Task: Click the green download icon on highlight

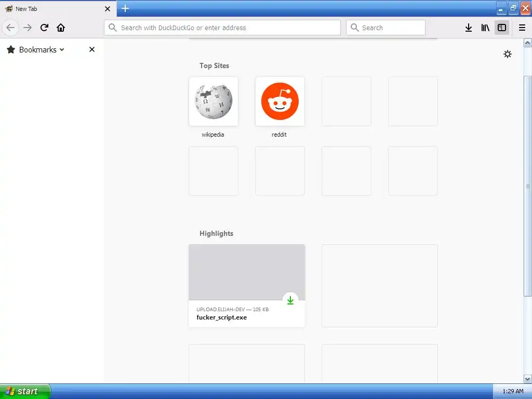Action: [290, 300]
